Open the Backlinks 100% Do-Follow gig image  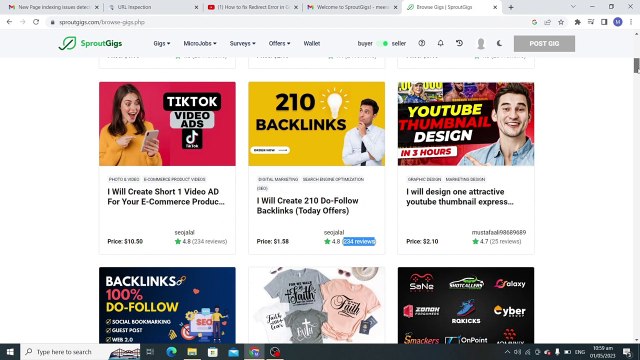[x=167, y=305]
